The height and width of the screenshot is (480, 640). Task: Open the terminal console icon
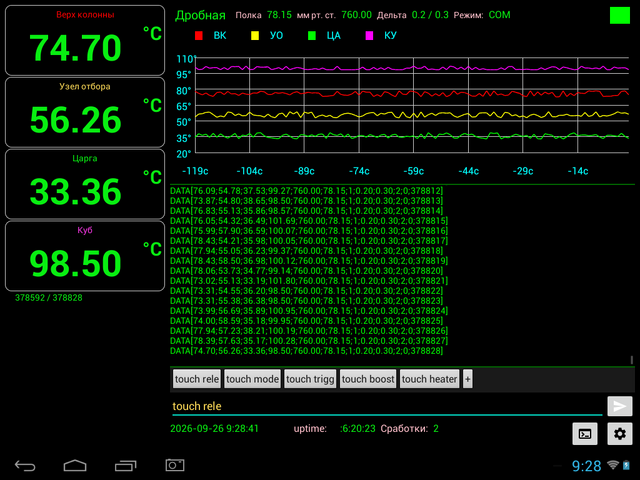[585, 434]
